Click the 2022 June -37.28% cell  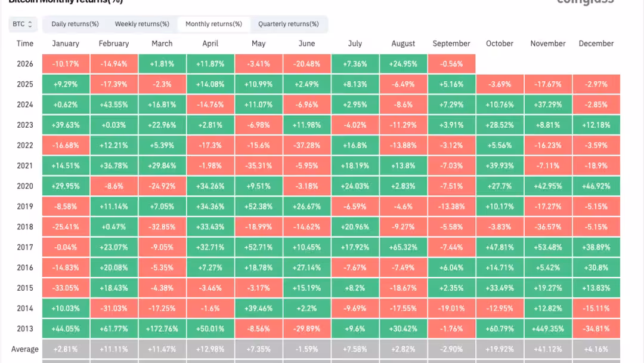click(307, 145)
